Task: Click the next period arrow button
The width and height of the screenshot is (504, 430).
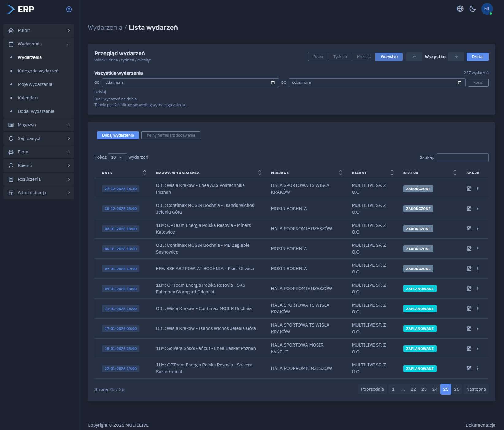Action: [x=456, y=57]
